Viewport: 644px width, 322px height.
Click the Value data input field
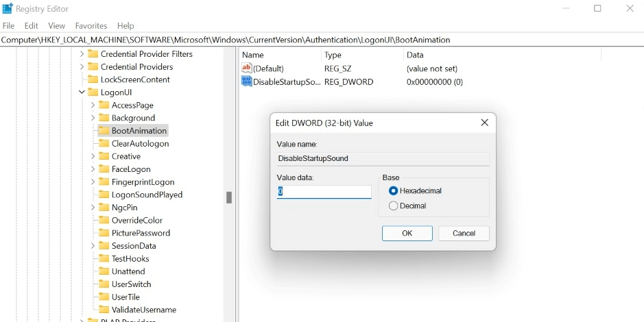pos(324,192)
